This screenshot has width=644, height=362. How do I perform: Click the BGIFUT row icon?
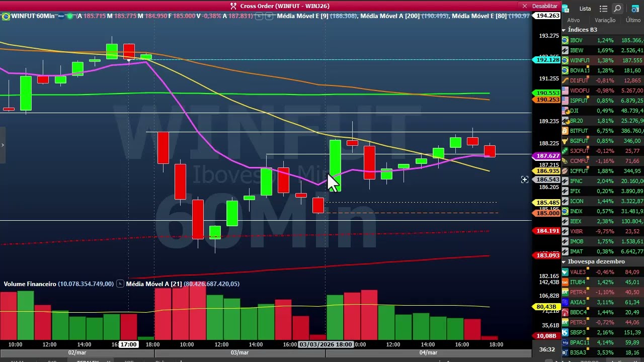point(565,141)
